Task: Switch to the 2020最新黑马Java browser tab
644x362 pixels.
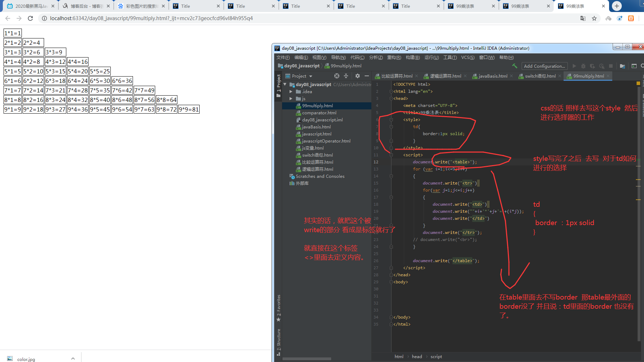Action: coord(31,6)
